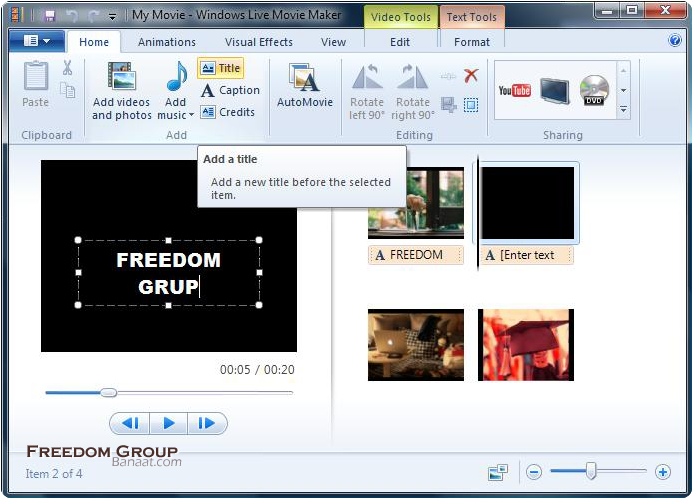696x502 pixels.
Task: Switch to the Home tab
Action: [x=94, y=42]
